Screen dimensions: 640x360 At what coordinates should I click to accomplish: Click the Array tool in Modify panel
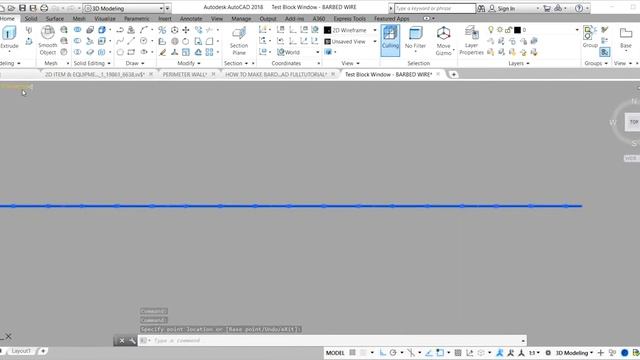pos(209,52)
